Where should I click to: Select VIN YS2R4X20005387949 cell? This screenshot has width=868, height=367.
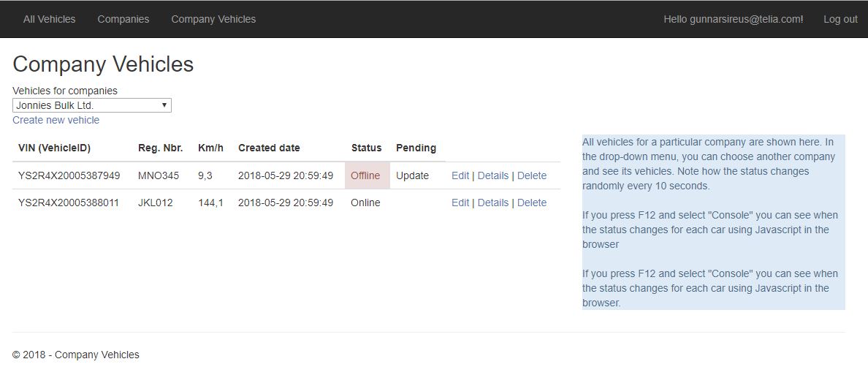69,175
